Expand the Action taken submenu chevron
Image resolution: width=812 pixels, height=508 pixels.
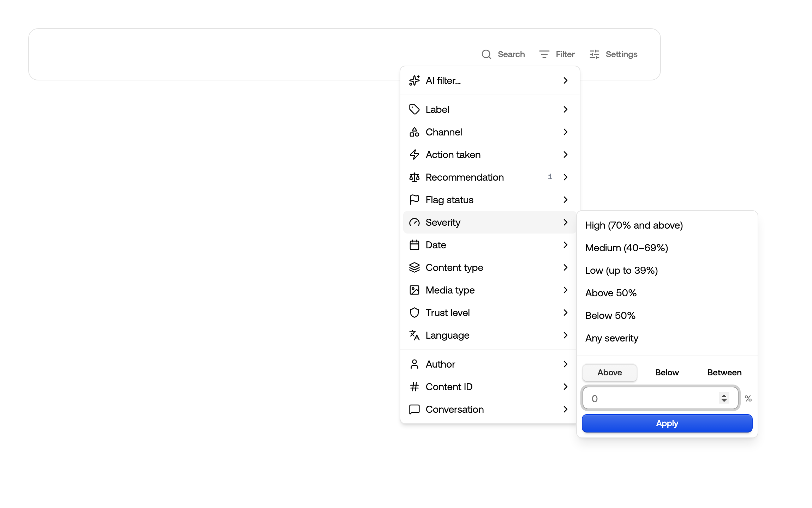(565, 155)
